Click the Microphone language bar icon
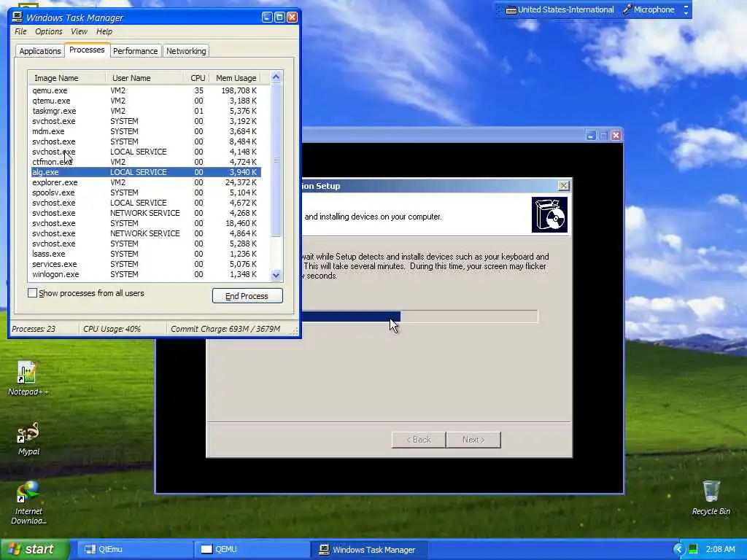The image size is (747, 560). [627, 9]
